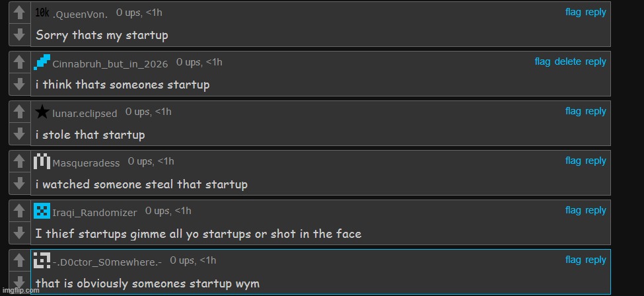Screen dimensions: 644x296
Task: Upvote .QueenVon.'s comment
Action: pos(20,13)
